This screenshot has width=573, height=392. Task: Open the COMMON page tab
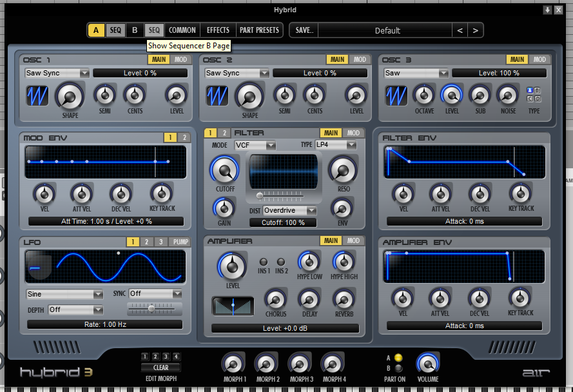[182, 30]
